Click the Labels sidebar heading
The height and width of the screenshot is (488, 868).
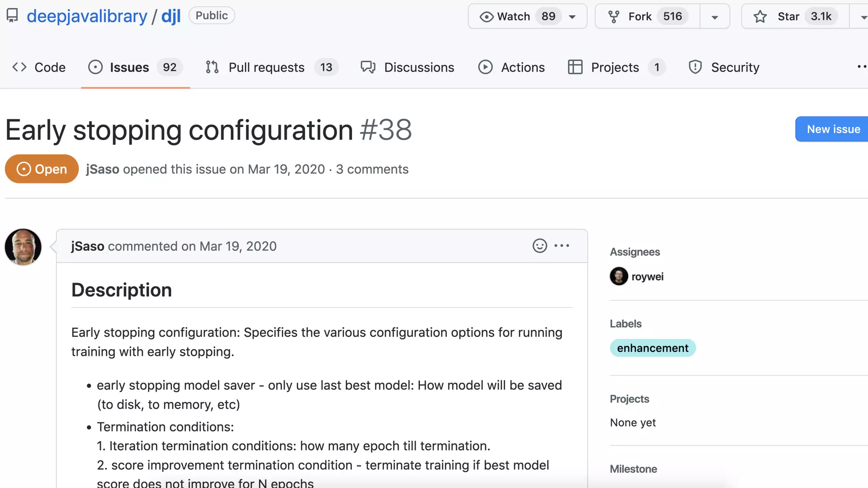(x=626, y=324)
